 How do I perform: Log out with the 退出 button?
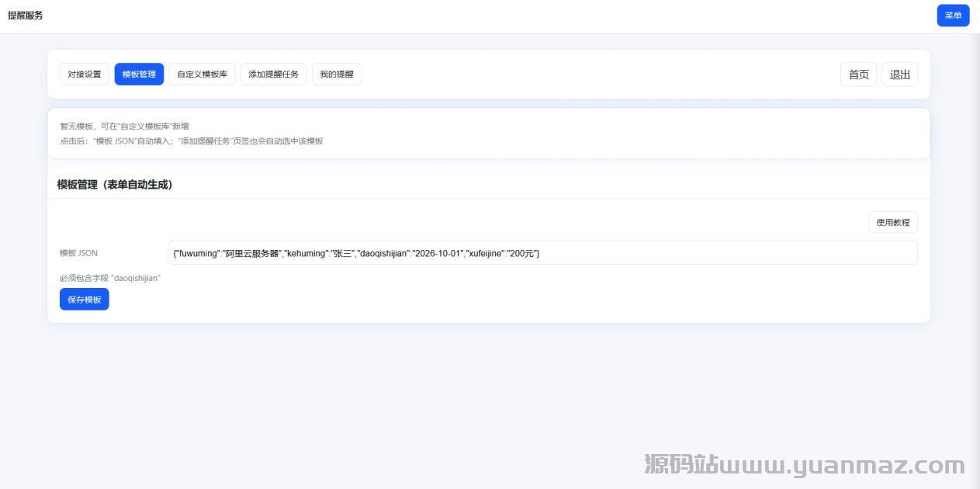(899, 75)
